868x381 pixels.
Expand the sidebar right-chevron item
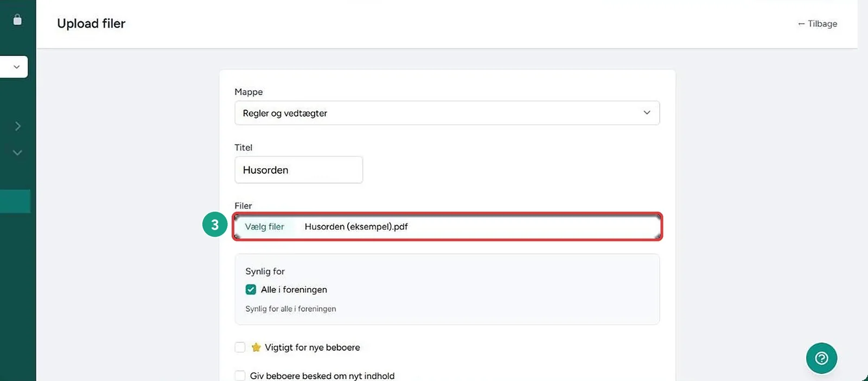18,126
